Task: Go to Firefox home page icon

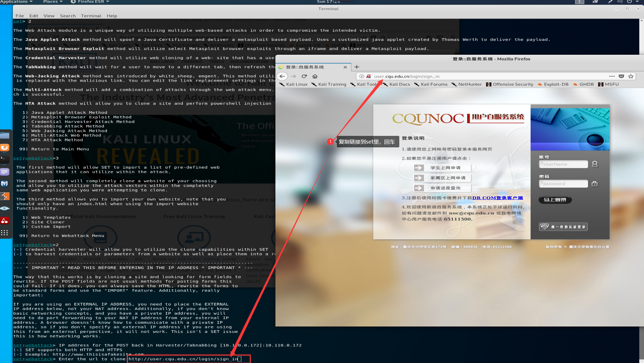Action: 315,76
